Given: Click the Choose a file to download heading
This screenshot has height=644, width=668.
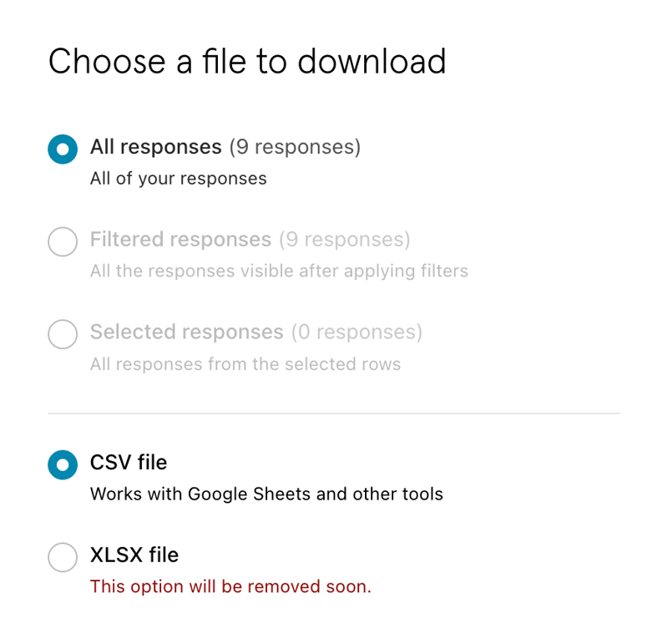Looking at the screenshot, I should 248,61.
